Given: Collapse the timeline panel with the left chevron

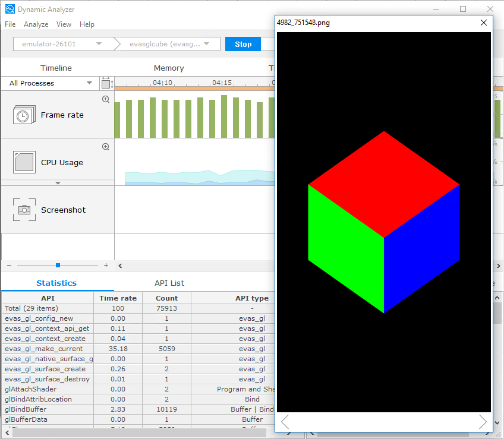Looking at the screenshot, I should coord(119,266).
